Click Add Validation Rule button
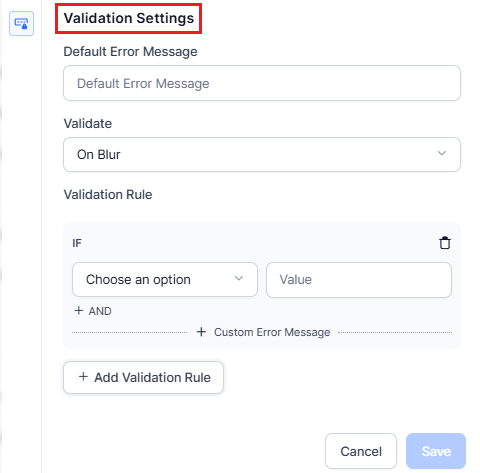480x473 pixels. pos(143,377)
